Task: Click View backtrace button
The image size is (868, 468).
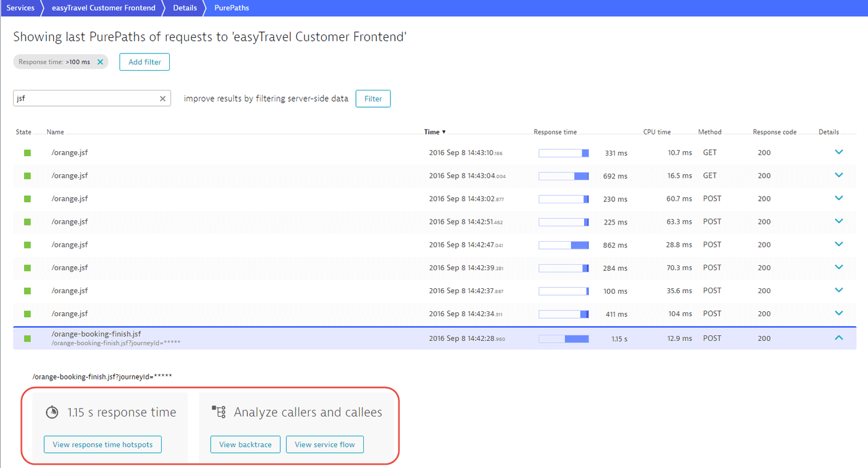Action: point(246,444)
